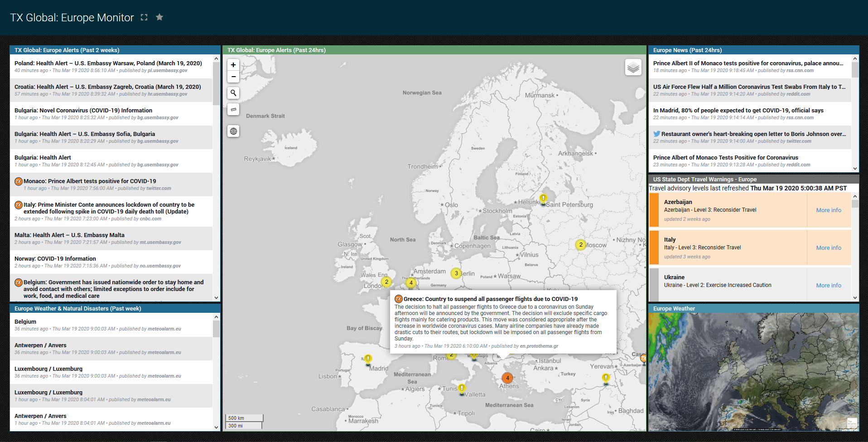The height and width of the screenshot is (442, 868).
Task: Open the Monaco Prince Albert COVID-19 alert
Action: (90, 181)
